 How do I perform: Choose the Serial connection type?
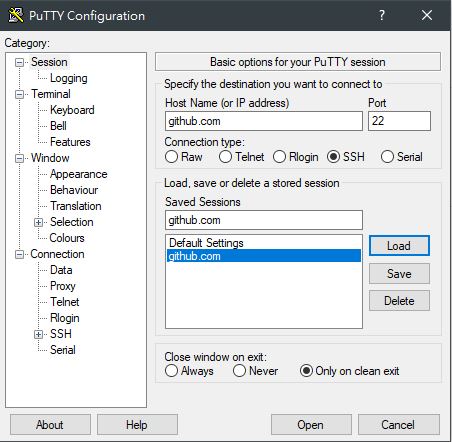[387, 157]
